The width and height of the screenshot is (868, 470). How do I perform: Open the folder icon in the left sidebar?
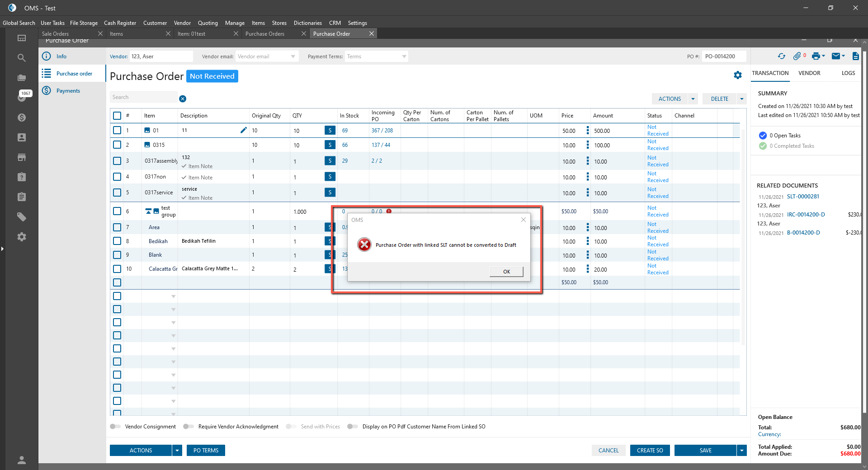pyautogui.click(x=21, y=78)
